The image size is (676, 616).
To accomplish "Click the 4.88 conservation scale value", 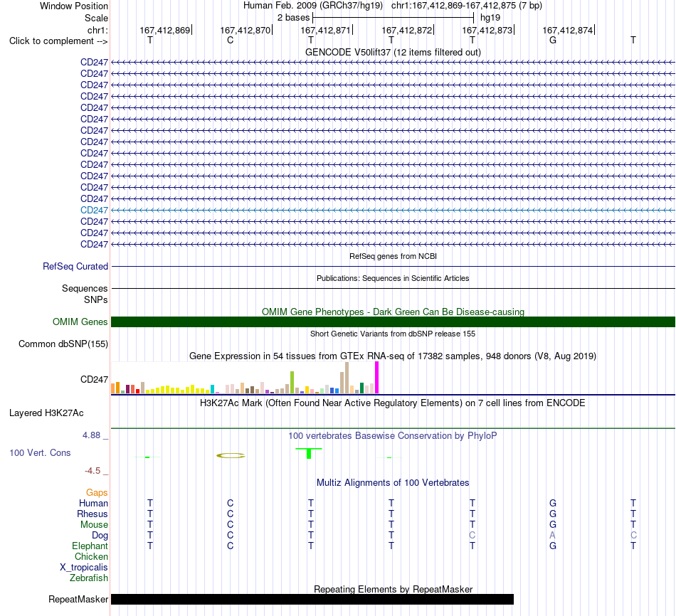I will coord(91,435).
